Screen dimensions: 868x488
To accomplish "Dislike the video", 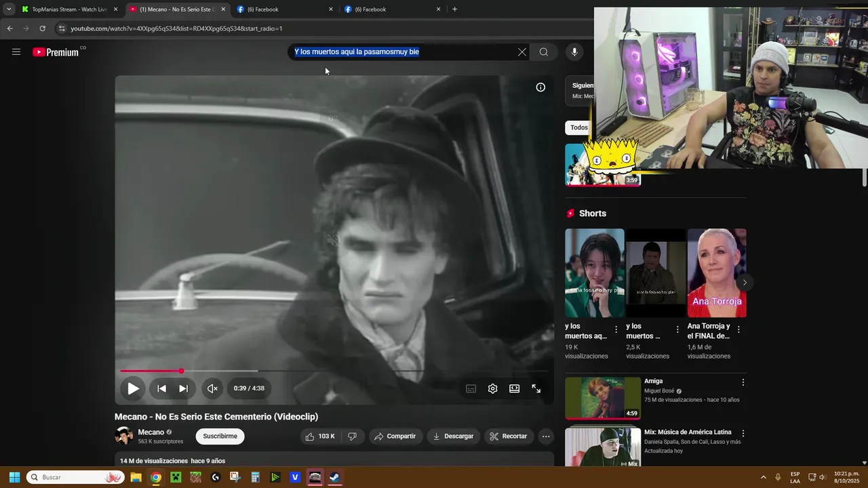I will point(352,436).
